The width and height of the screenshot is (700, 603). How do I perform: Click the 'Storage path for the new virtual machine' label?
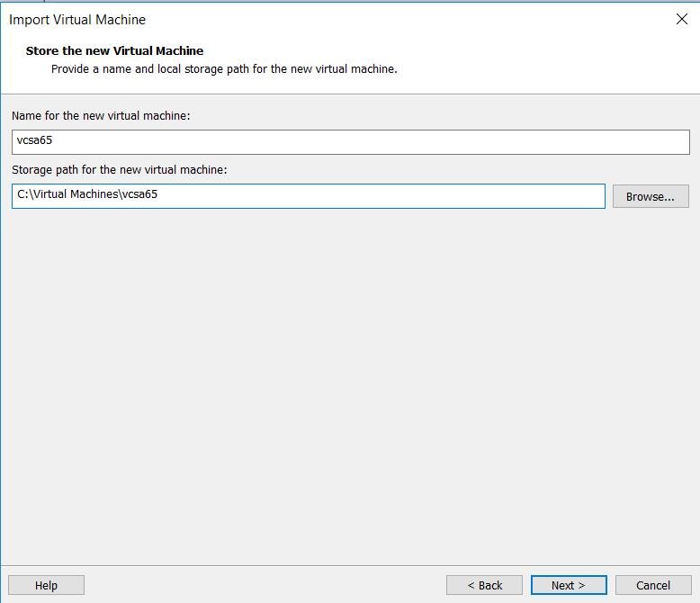119,170
